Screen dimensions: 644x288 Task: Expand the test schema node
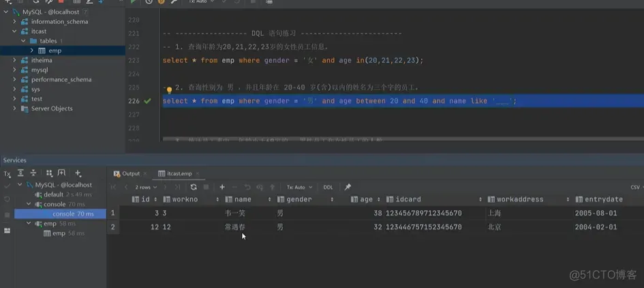pyautogui.click(x=14, y=99)
